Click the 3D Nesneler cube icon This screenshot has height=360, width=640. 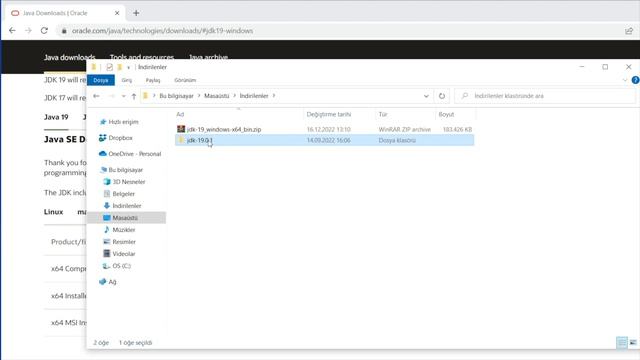click(107, 182)
